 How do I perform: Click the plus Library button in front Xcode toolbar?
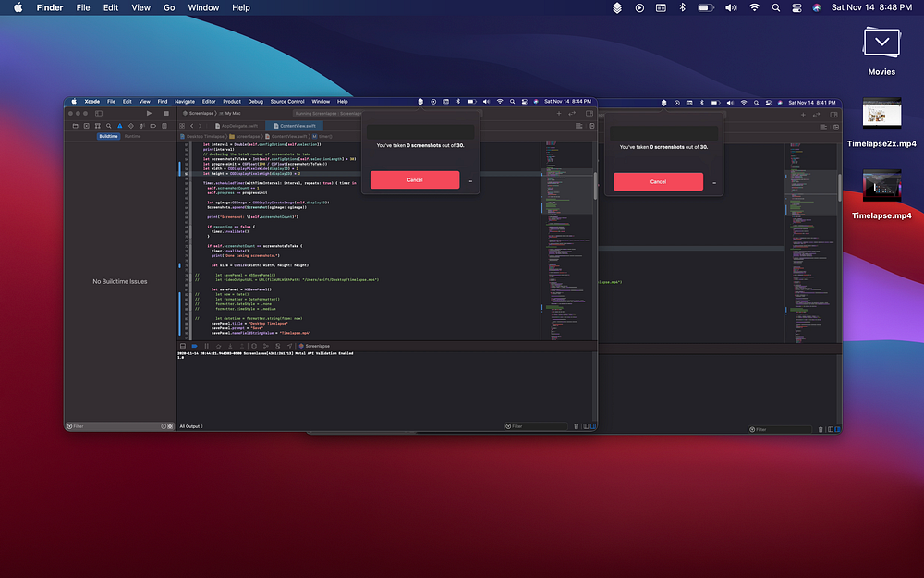click(x=559, y=113)
